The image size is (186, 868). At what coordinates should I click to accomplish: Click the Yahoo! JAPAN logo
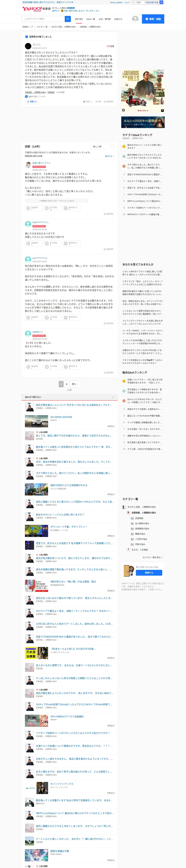coord(32,9)
